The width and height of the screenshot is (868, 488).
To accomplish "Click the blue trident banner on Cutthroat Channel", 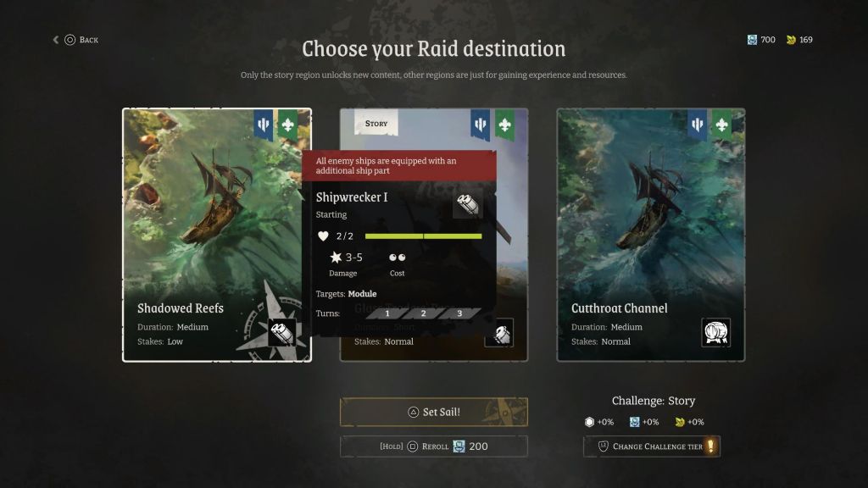I will tap(698, 125).
